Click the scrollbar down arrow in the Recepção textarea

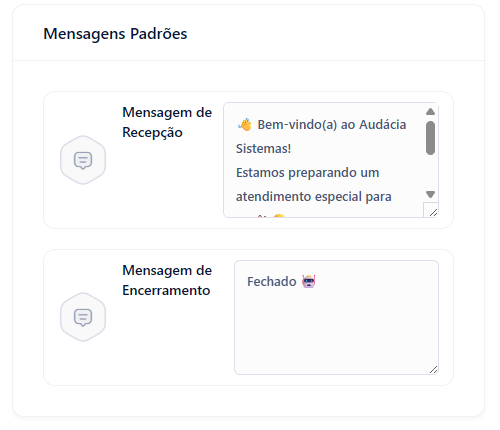(x=430, y=194)
